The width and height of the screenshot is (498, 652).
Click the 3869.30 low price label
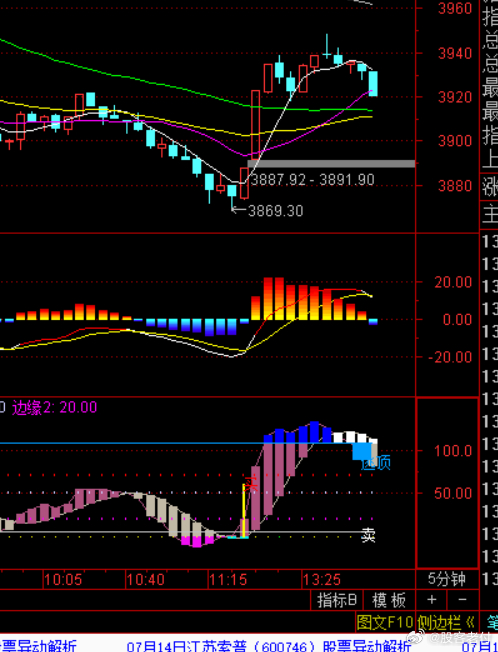click(x=276, y=211)
